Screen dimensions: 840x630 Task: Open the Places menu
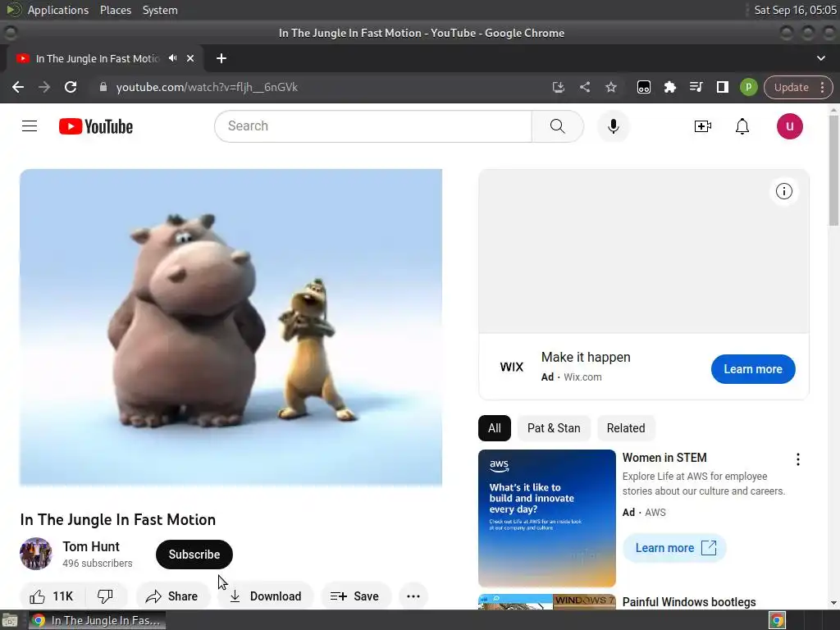click(116, 10)
